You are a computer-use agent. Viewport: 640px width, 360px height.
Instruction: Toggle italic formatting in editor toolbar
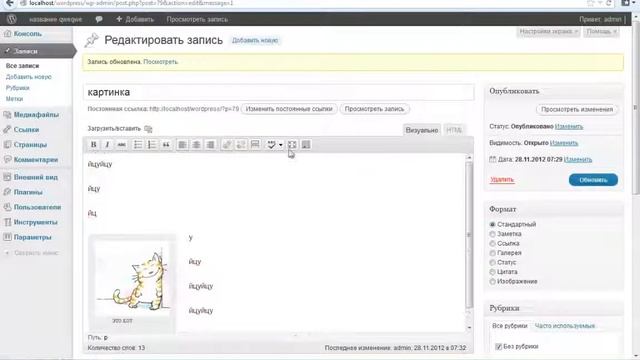(x=107, y=144)
